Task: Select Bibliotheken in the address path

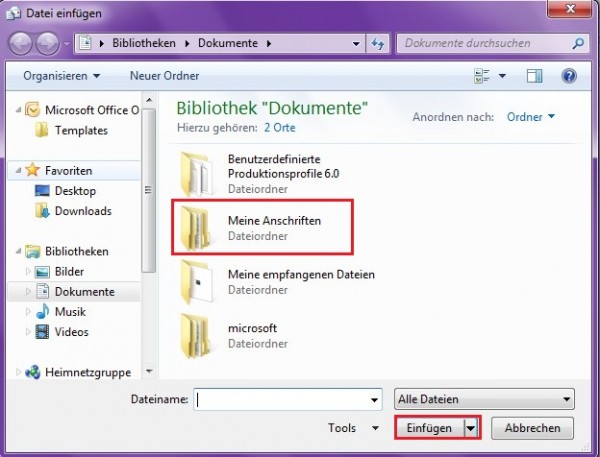Action: [144, 43]
